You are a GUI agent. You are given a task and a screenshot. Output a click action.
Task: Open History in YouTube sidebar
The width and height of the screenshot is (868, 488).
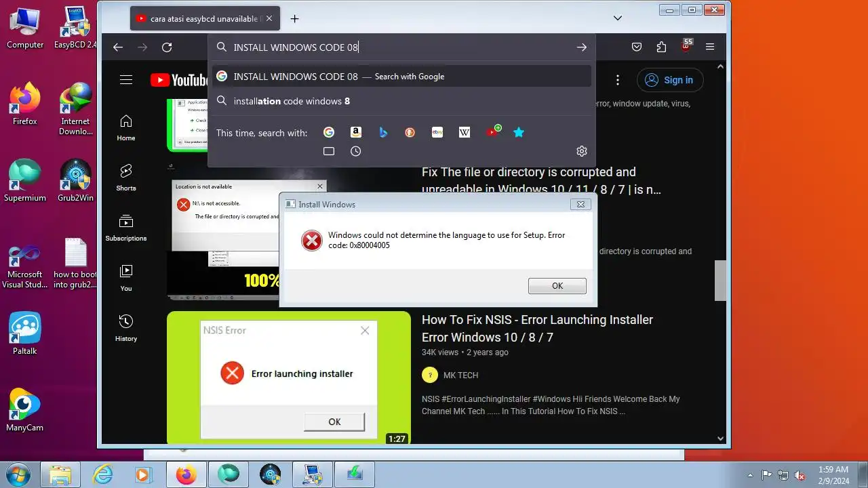[126, 329]
